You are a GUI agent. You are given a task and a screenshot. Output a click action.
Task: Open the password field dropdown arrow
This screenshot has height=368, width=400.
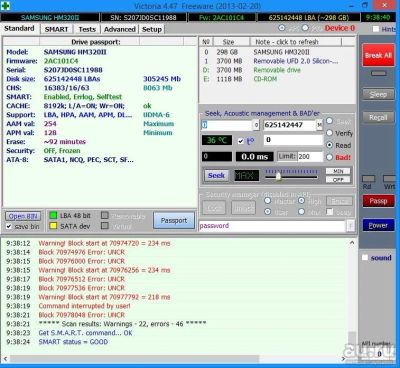point(350,226)
